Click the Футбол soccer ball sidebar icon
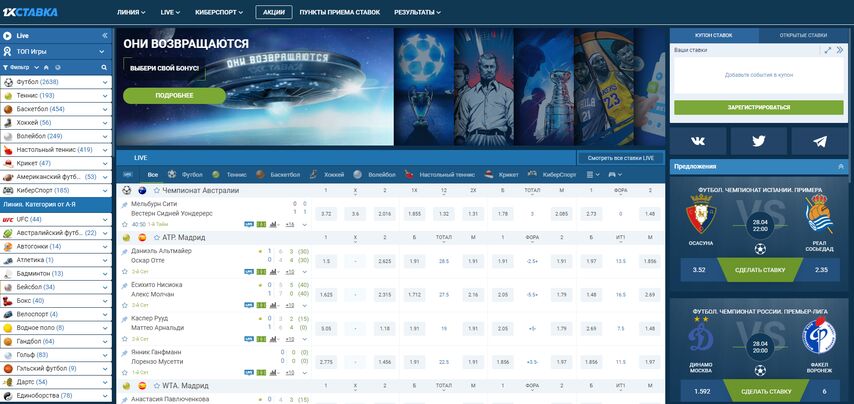 8,82
